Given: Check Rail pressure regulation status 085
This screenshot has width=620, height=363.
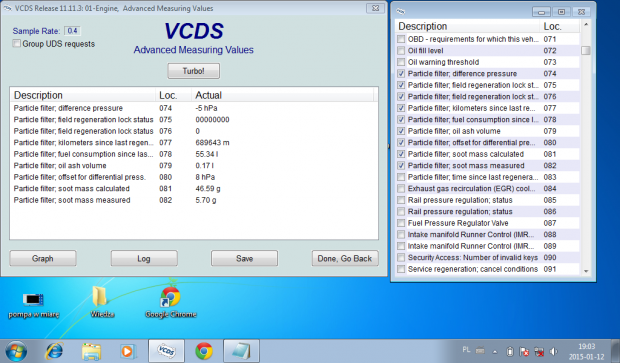Looking at the screenshot, I should coord(401,200).
